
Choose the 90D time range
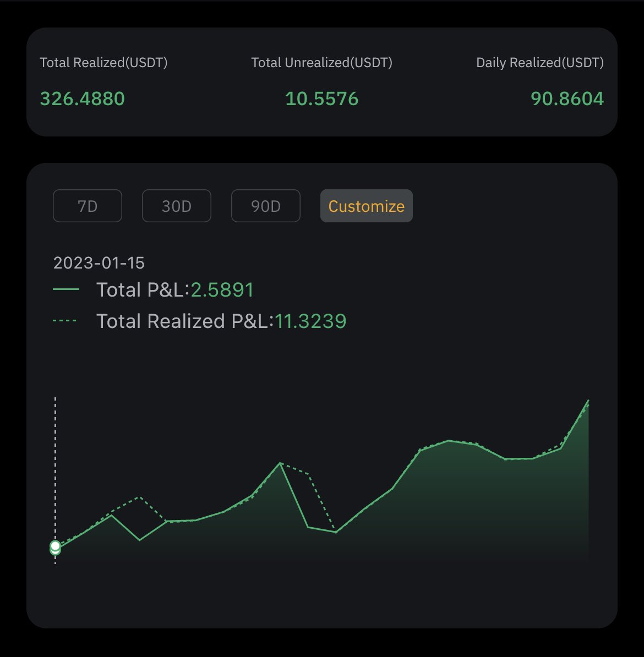tap(266, 206)
